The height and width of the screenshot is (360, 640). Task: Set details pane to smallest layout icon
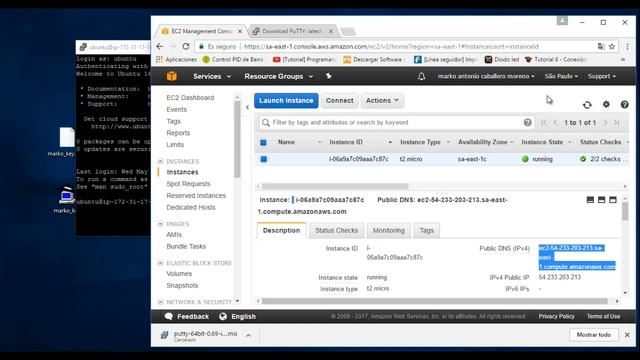[590, 200]
